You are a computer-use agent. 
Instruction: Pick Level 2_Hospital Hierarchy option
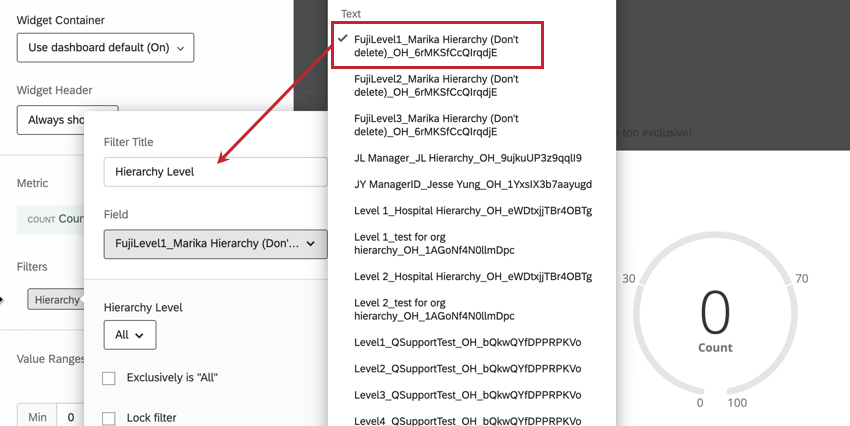tap(472, 276)
